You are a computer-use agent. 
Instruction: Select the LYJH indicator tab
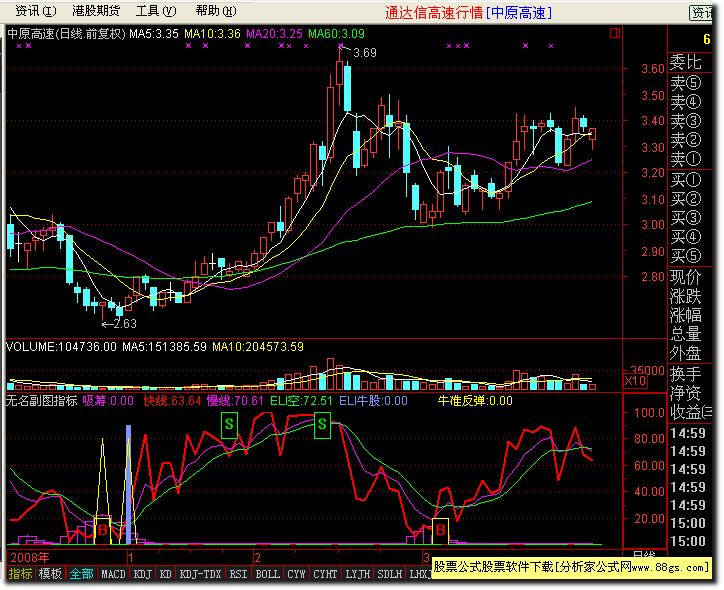[x=357, y=574]
